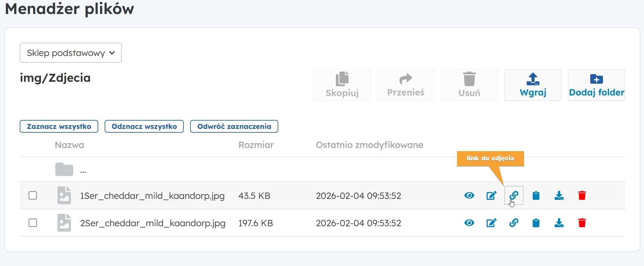644x266 pixels.
Task: Tick checkbox for 1Ser_cheddar_mild_kaandorp.jpg
Action: (33, 195)
